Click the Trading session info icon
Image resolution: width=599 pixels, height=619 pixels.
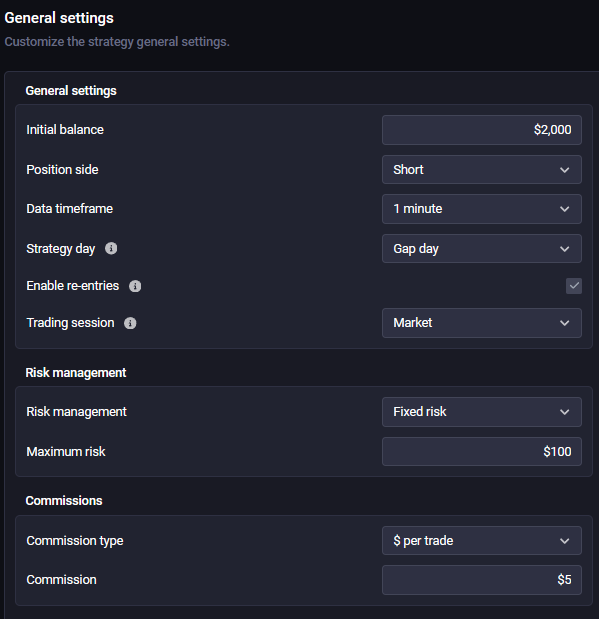pos(130,323)
